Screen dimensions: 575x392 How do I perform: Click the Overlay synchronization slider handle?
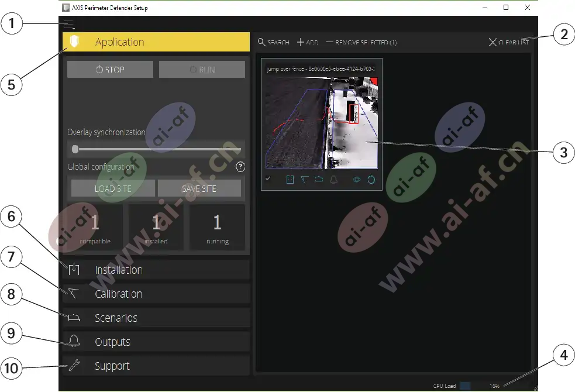[75, 149]
